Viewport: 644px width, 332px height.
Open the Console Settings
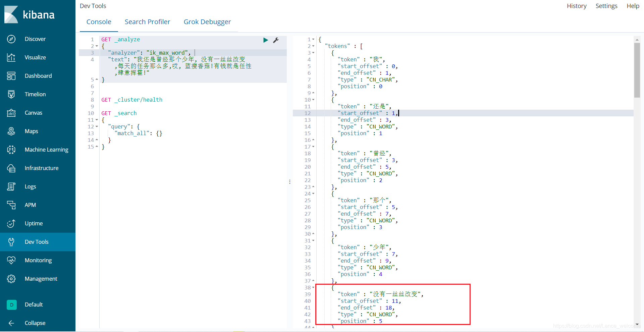click(x=606, y=6)
